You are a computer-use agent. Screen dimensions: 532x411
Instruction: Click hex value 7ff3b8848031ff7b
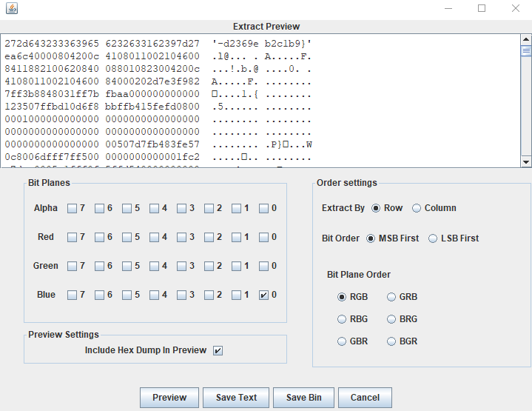(52, 94)
